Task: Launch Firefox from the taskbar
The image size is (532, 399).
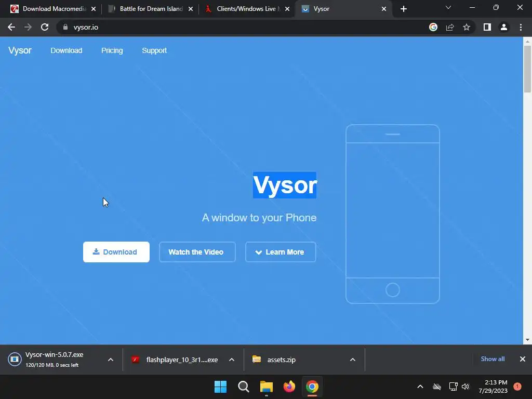Action: pos(289,387)
